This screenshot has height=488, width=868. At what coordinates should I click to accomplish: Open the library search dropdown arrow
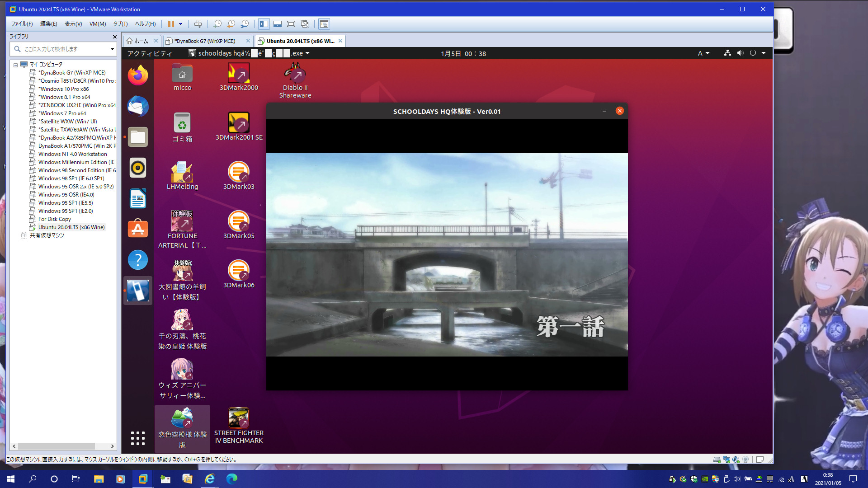[x=112, y=49]
